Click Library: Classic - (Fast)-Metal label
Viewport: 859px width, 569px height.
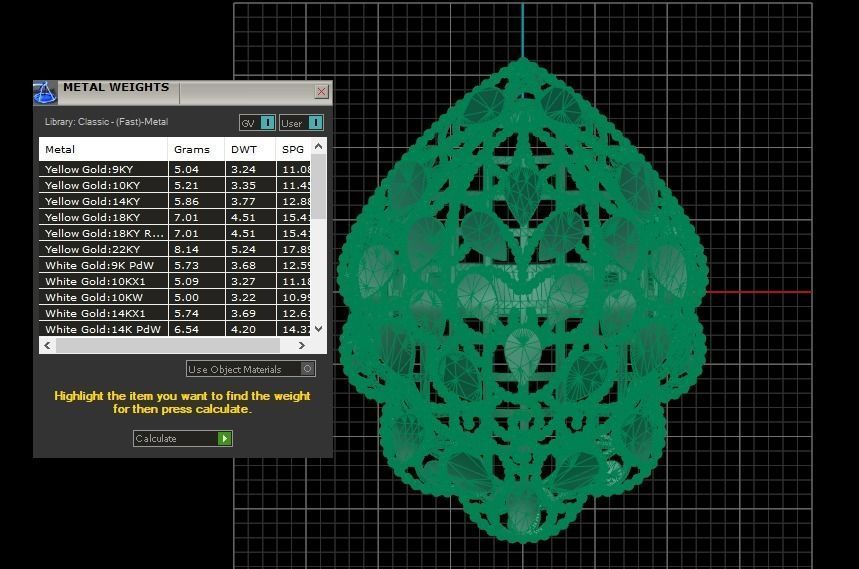click(106, 122)
